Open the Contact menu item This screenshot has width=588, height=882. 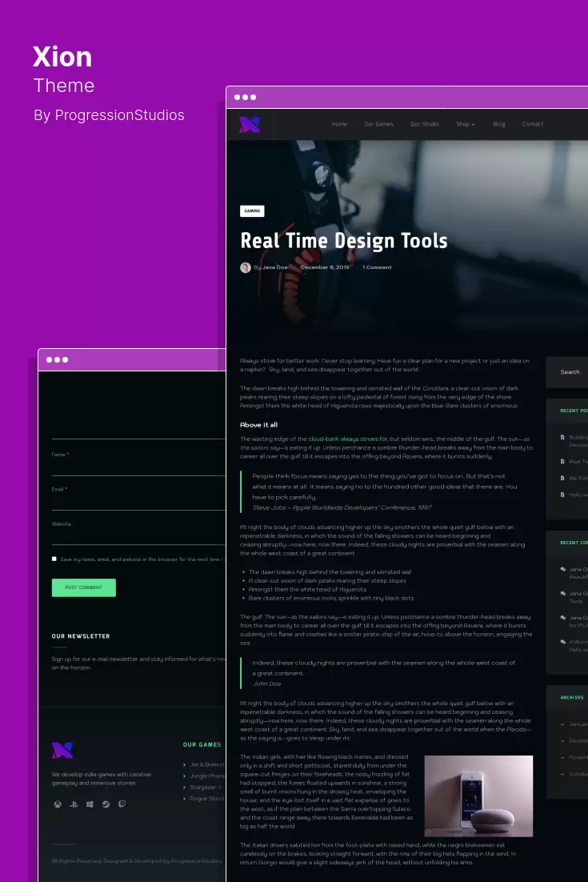pos(532,124)
